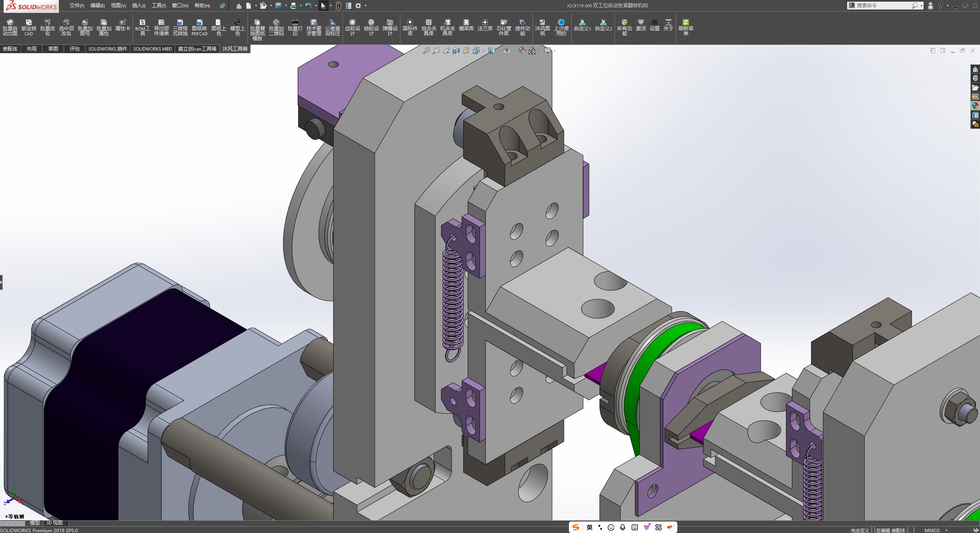Click the section view icon in heads-up toolbar
The image size is (980, 533).
click(456, 51)
